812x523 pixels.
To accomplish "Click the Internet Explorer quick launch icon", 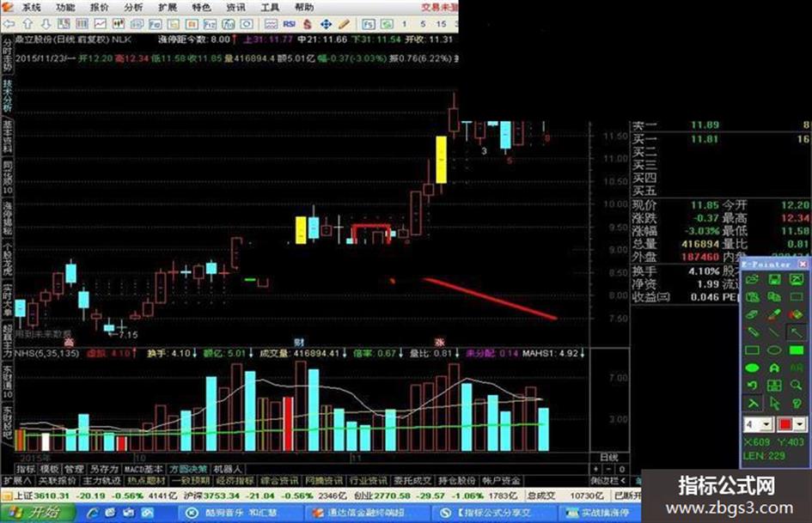I will (x=93, y=514).
